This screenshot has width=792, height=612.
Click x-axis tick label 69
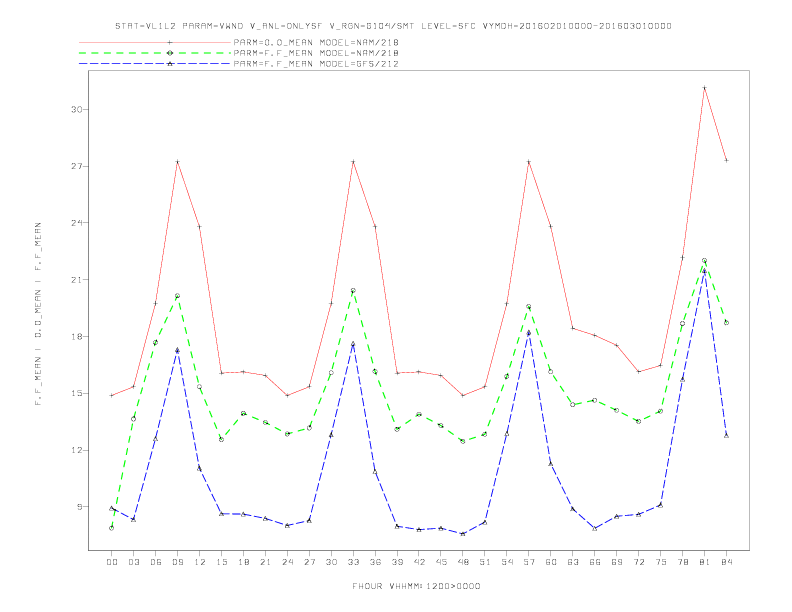[617, 562]
